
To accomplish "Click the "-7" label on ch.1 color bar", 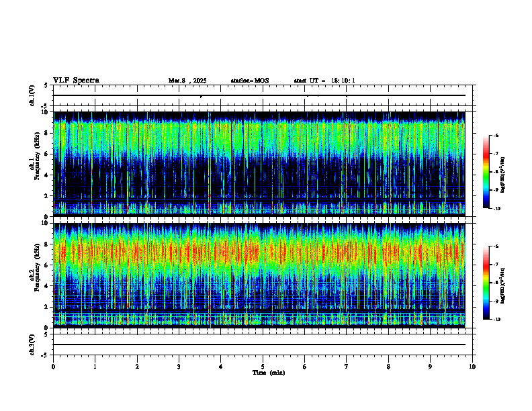I will click(x=496, y=154).
